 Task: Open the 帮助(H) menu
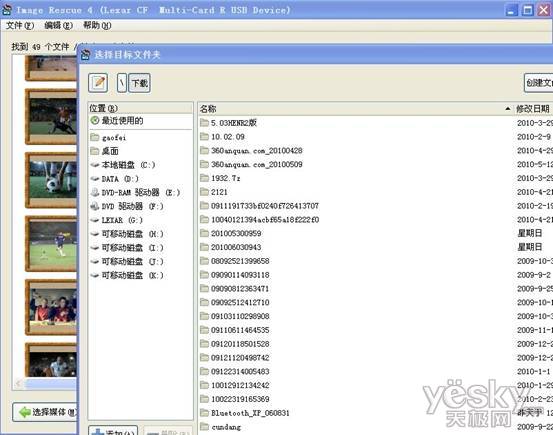97,25
